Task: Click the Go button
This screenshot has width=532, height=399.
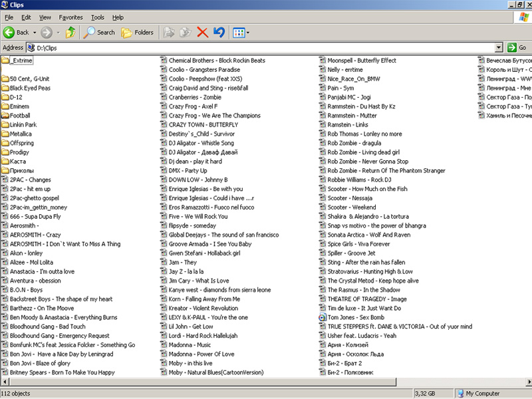Action: pos(517,47)
